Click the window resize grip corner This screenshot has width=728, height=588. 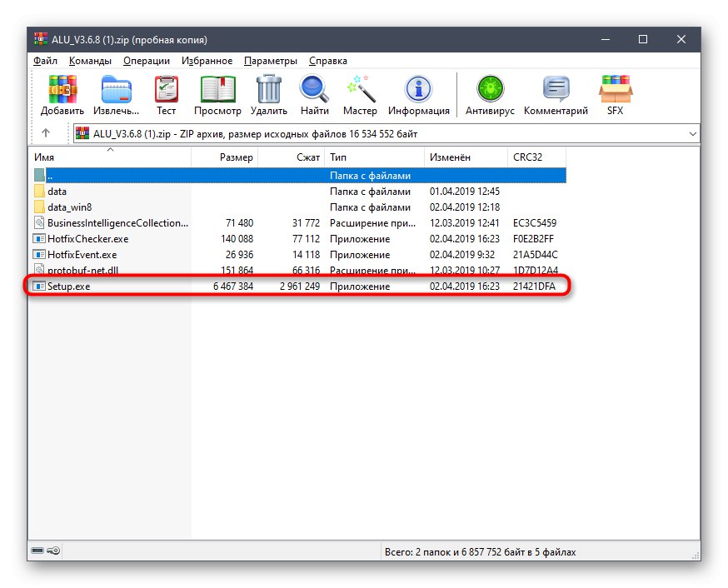(695, 555)
